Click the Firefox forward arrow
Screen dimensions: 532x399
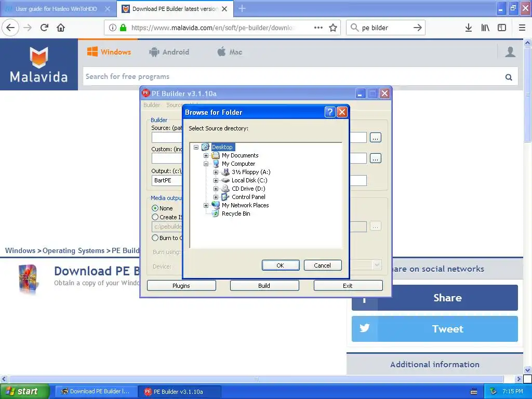(28, 28)
